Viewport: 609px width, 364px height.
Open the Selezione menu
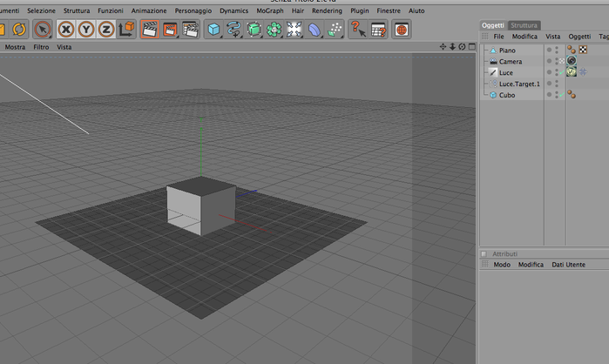[41, 10]
